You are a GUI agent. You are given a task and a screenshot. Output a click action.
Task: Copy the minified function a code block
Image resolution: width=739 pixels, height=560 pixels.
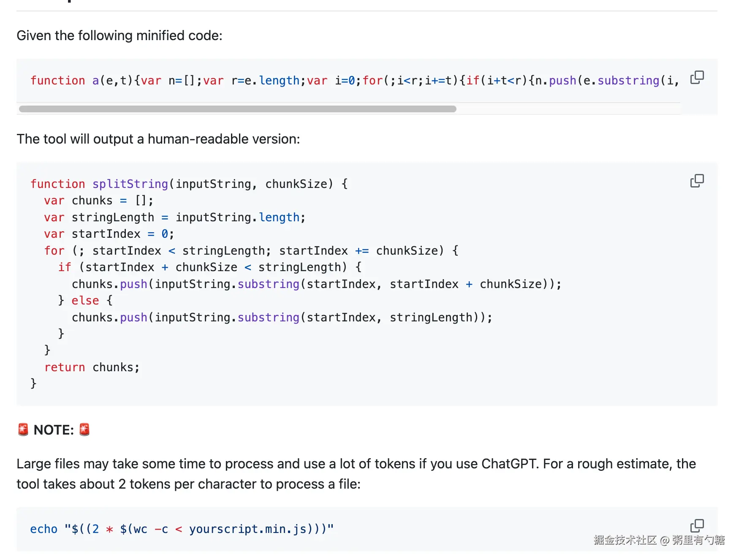(x=697, y=77)
